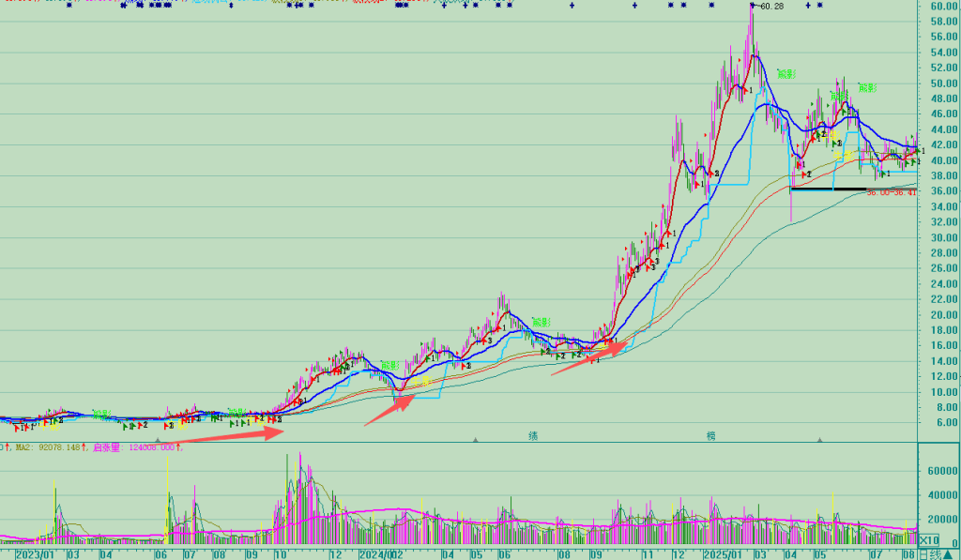
Task: Click the gray triangle marker below 2023/06 candles
Action: tap(158, 438)
